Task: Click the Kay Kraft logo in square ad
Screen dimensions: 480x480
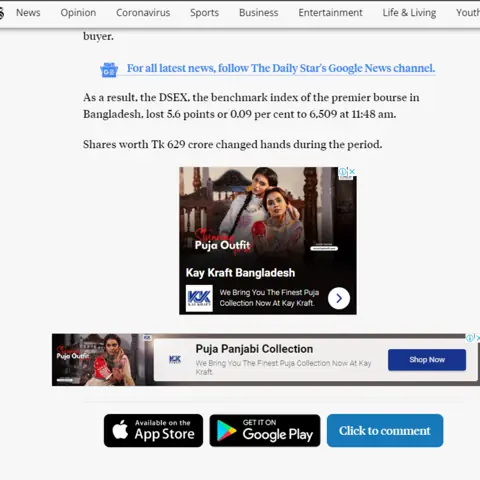Action: coord(199,298)
